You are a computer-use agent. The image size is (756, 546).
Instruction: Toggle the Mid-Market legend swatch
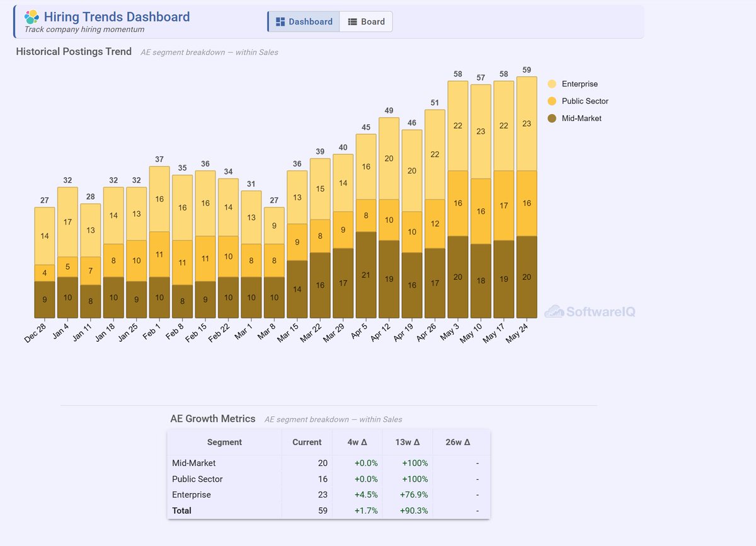552,118
